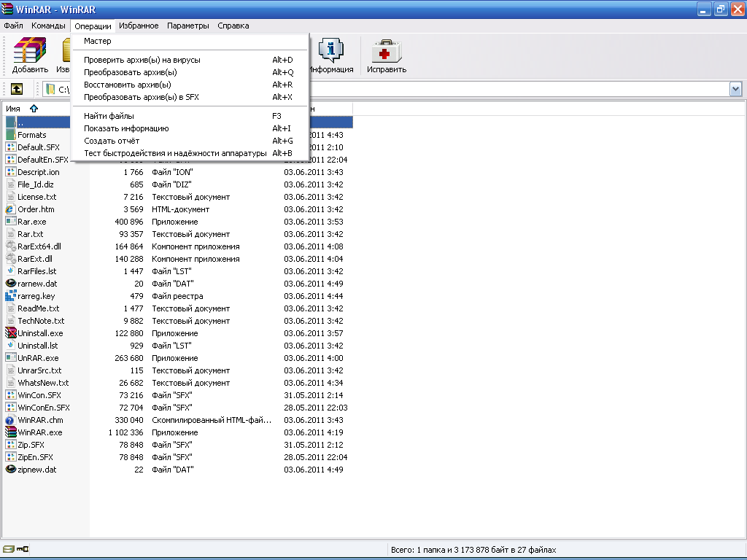Choose Мастер from the Операции menu
The width and height of the screenshot is (747, 560).
(x=98, y=41)
